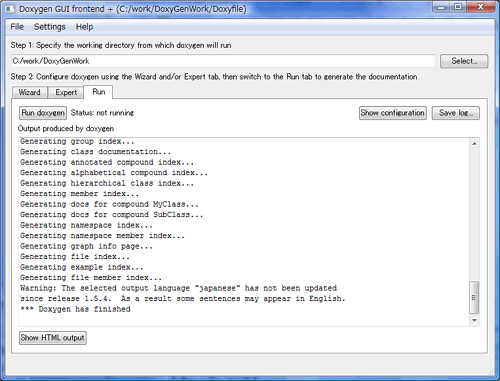
Task: Maximize the Doxygen window
Action: click(458, 7)
